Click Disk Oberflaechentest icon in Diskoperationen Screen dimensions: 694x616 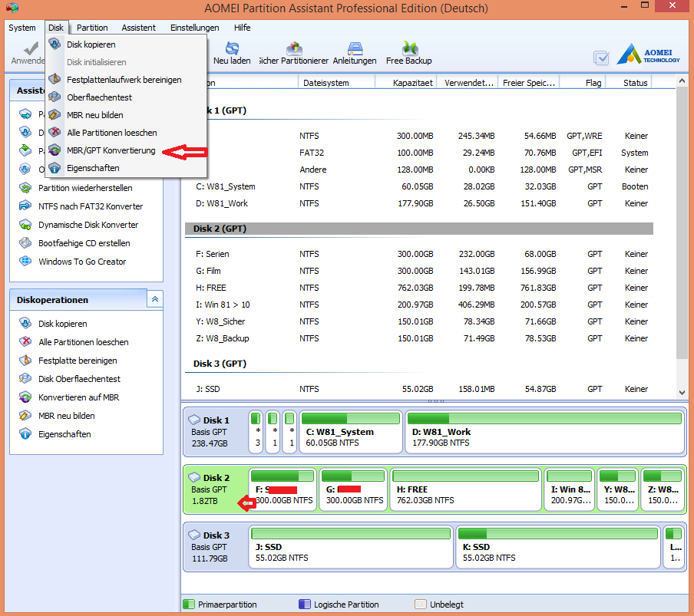(x=25, y=378)
